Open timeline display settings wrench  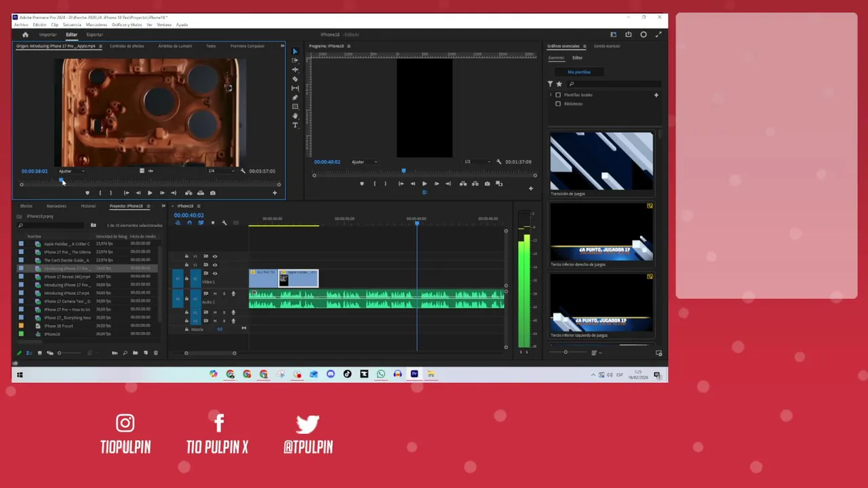(x=224, y=223)
